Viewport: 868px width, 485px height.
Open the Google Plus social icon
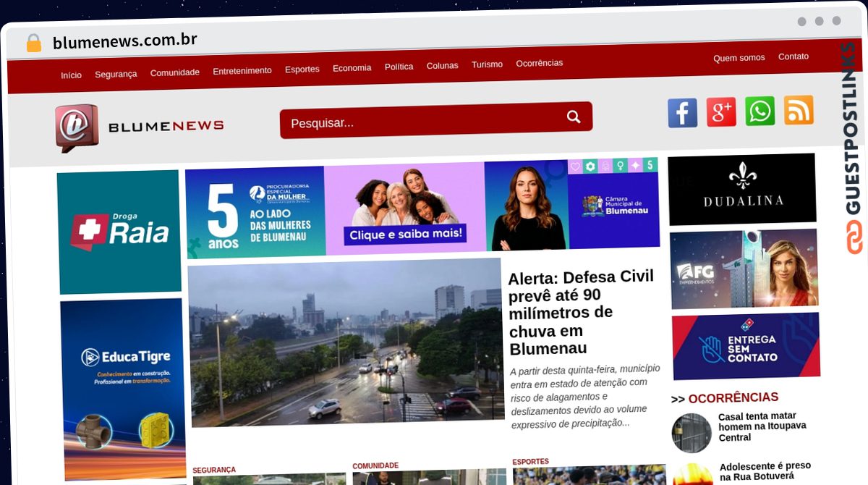(x=721, y=112)
